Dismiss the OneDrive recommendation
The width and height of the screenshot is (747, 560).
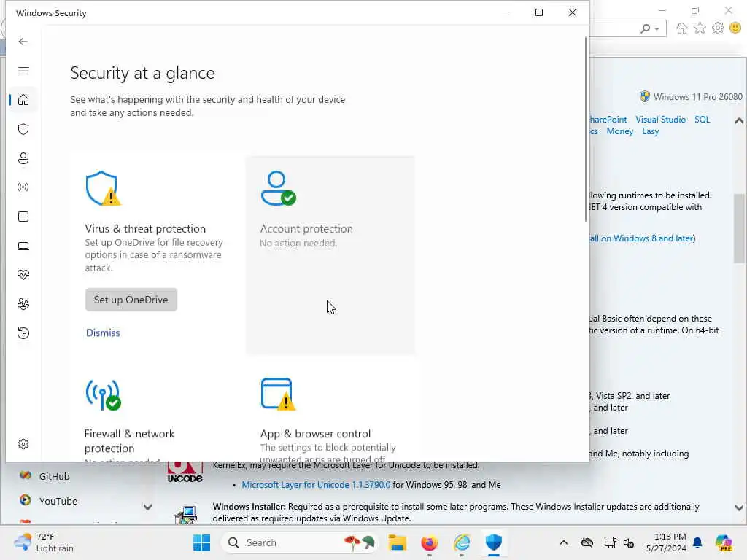tap(103, 332)
